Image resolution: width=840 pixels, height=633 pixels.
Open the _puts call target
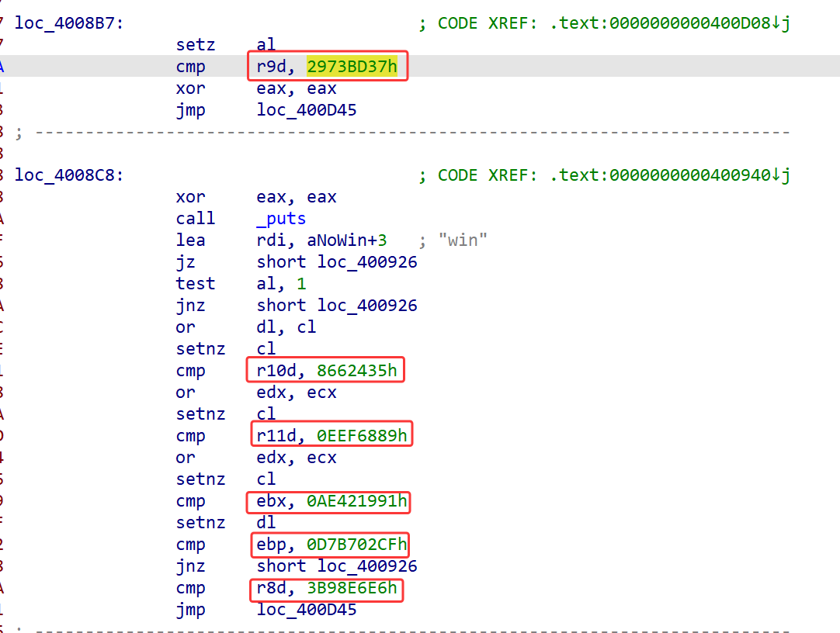click(281, 218)
